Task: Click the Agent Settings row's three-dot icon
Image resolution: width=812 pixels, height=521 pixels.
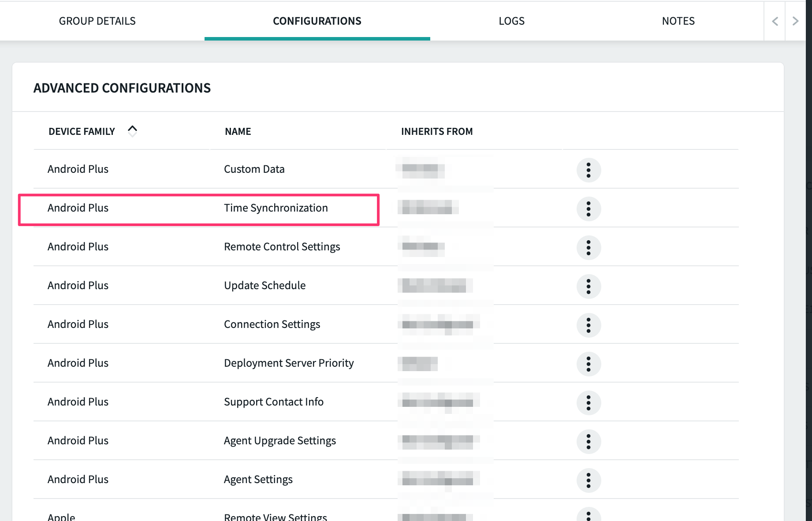Action: coord(589,480)
